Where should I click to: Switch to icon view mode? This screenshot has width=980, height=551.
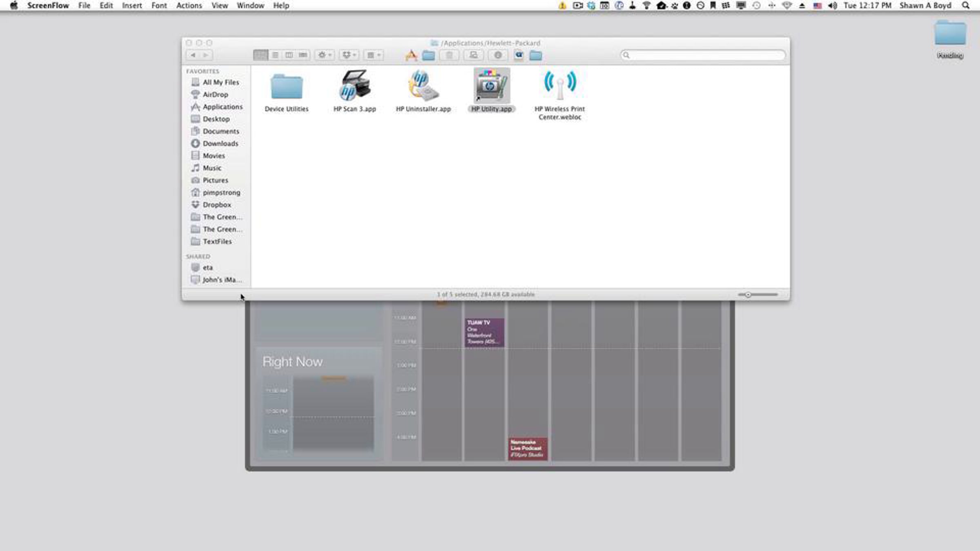click(x=261, y=55)
